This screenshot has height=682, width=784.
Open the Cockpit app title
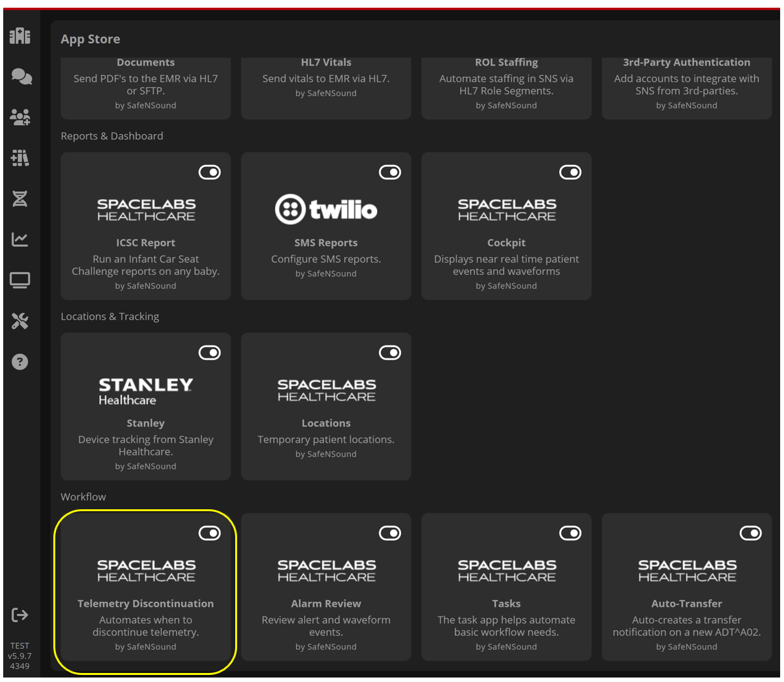coord(506,243)
